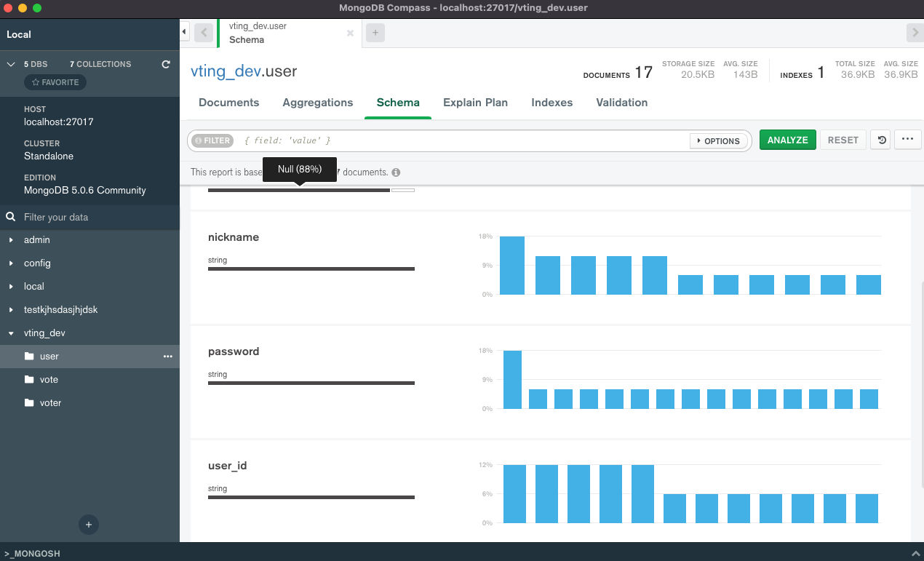
Task: Expand query OPTIONS
Action: tap(718, 140)
